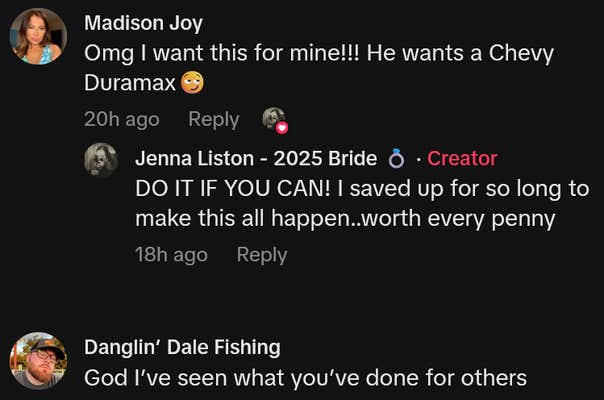Click the flushed-face emoji after Duramax
The image size is (604, 400).
coord(194,85)
